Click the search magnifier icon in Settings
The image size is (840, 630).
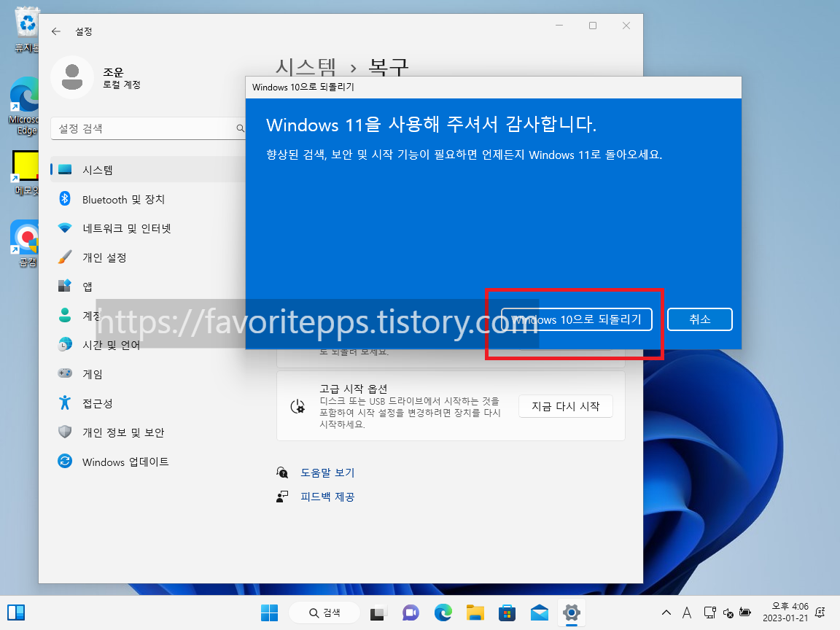point(240,128)
